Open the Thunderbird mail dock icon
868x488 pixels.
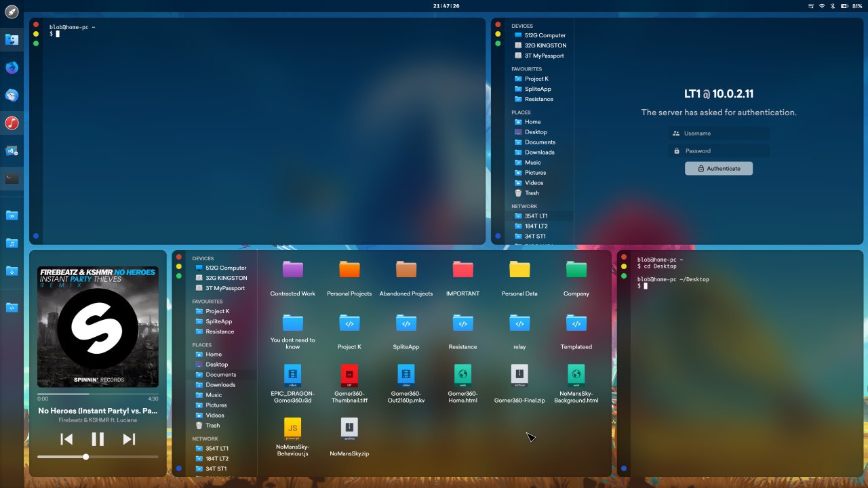(x=12, y=95)
